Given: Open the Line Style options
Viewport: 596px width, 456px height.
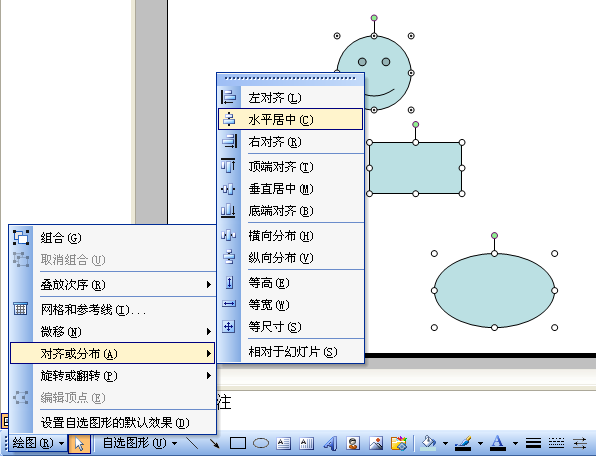Looking at the screenshot, I should click(x=533, y=443).
